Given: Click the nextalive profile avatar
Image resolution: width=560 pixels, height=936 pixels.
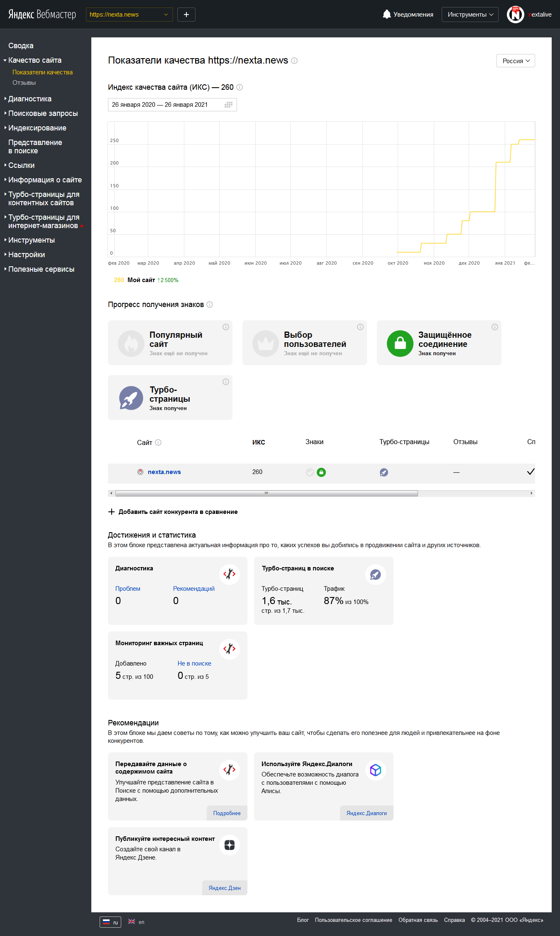Looking at the screenshot, I should point(516,15).
